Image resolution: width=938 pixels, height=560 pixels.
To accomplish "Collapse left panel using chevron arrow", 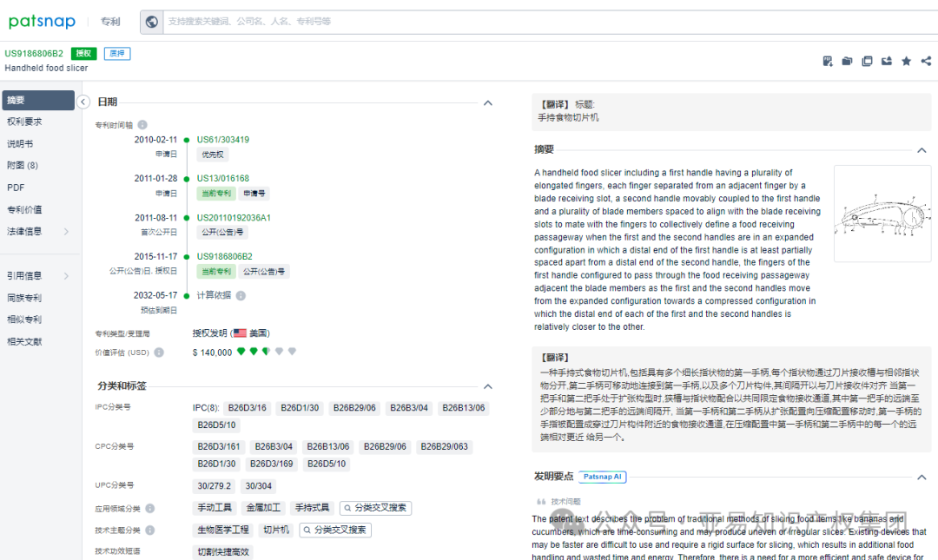I will pos(83,101).
